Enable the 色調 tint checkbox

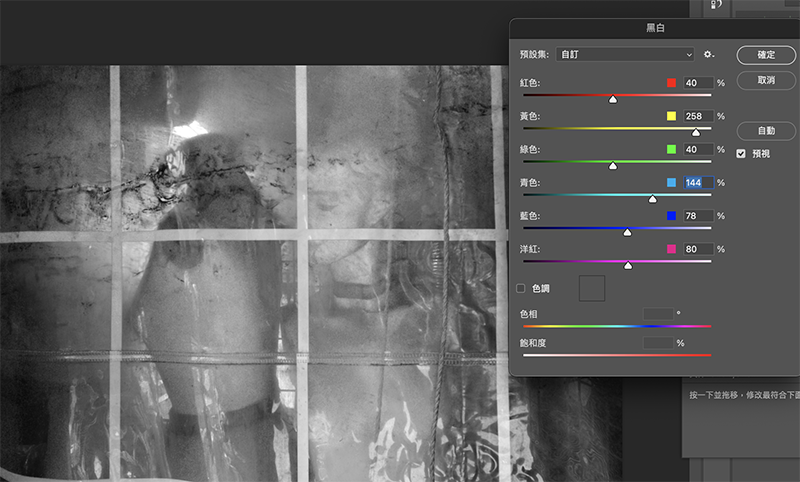pyautogui.click(x=520, y=288)
